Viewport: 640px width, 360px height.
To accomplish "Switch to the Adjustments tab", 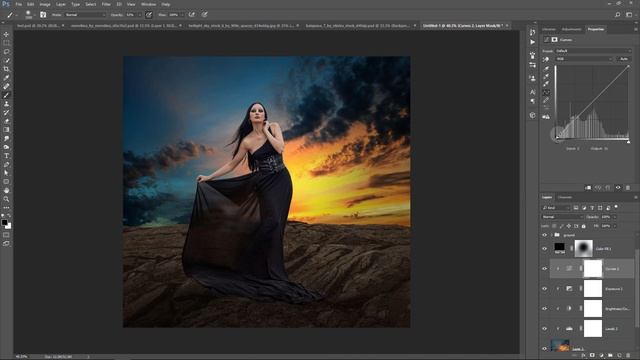I will (571, 29).
